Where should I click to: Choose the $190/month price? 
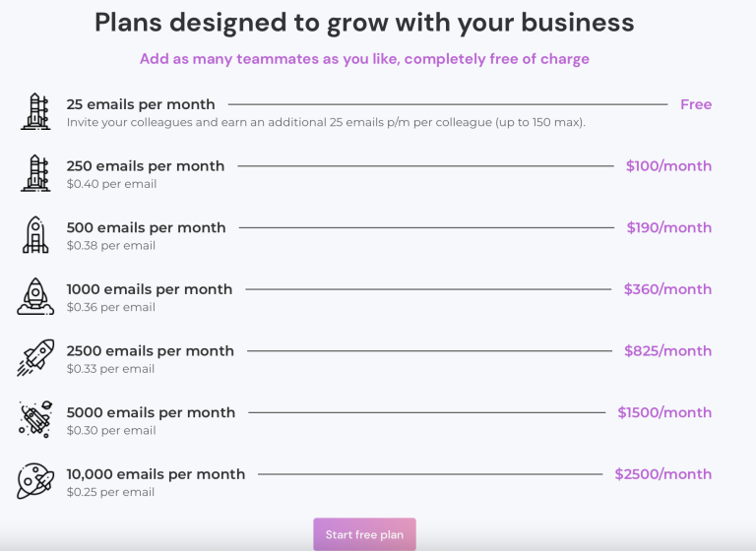pos(668,227)
